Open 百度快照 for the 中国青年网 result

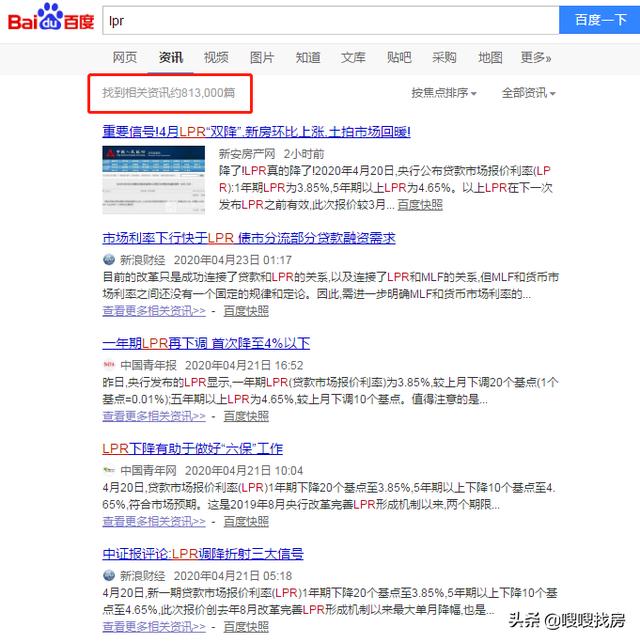click(x=246, y=522)
